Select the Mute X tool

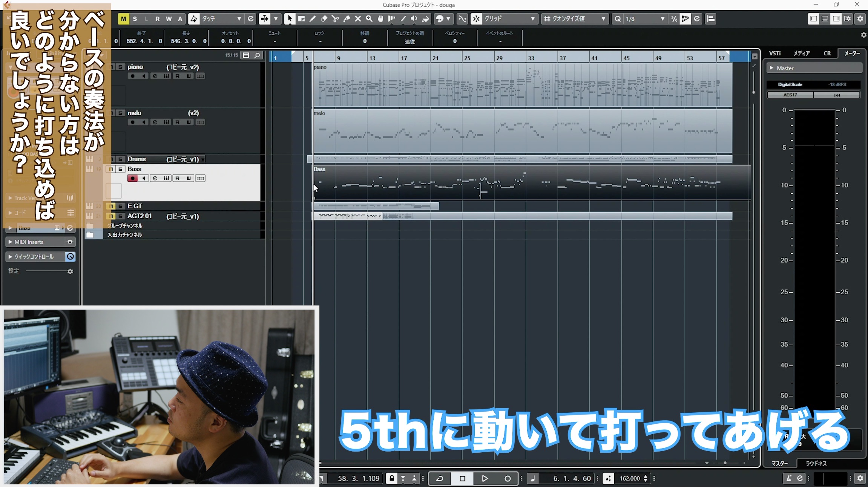tap(358, 19)
